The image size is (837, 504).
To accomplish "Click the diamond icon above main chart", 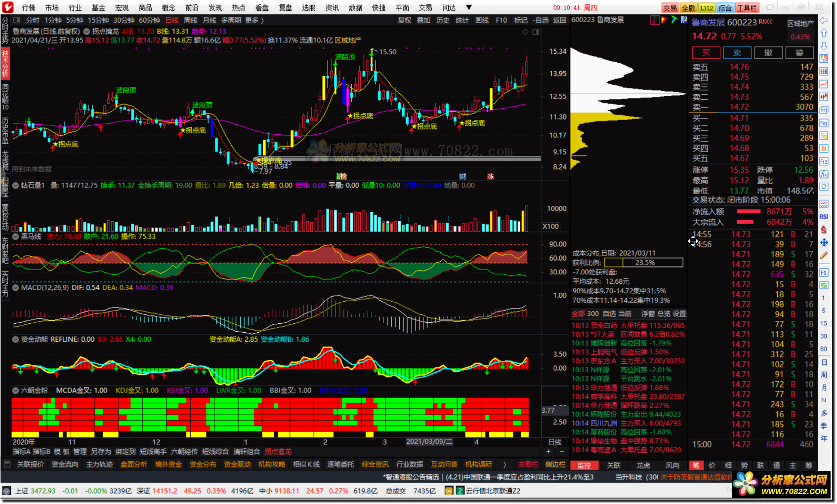I will coord(526,32).
